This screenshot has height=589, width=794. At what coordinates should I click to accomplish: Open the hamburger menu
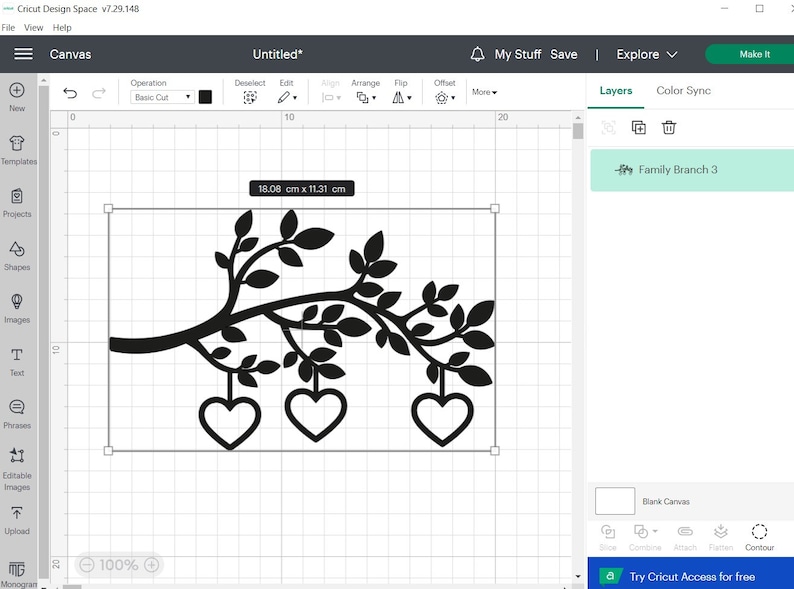click(23, 54)
